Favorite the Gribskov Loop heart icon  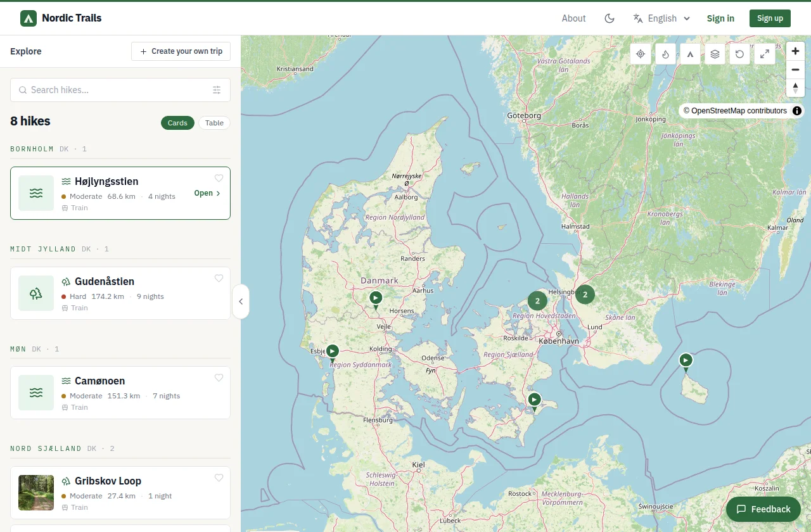(x=219, y=478)
